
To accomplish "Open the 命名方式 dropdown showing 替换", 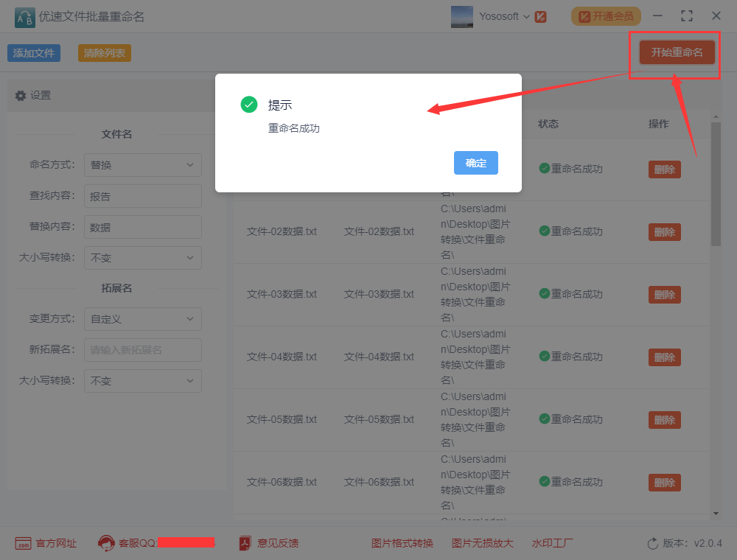I will click(143, 165).
